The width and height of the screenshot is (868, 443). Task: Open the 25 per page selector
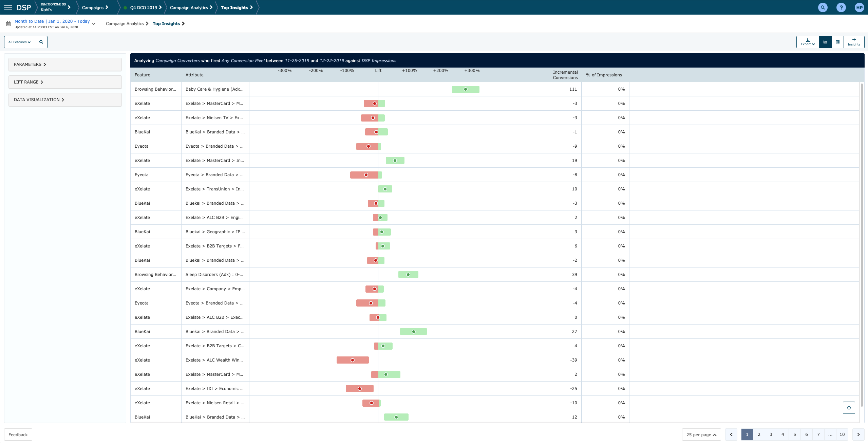(x=701, y=435)
